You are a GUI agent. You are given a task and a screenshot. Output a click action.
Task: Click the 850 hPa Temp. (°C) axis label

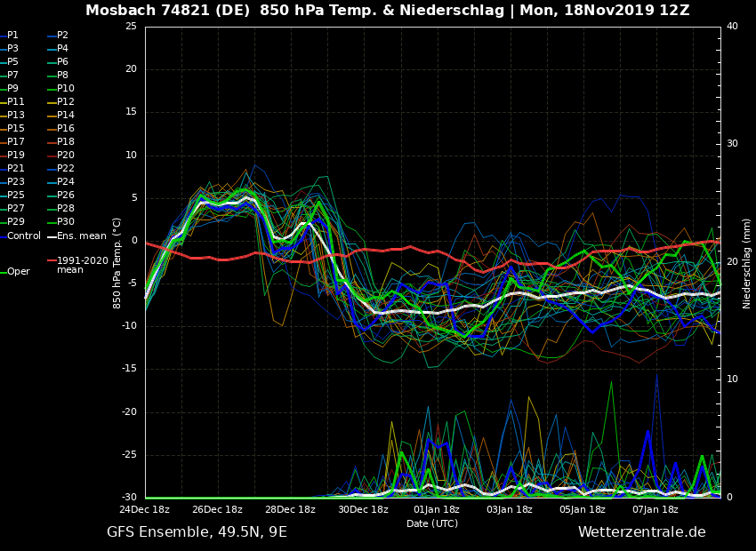(x=117, y=263)
